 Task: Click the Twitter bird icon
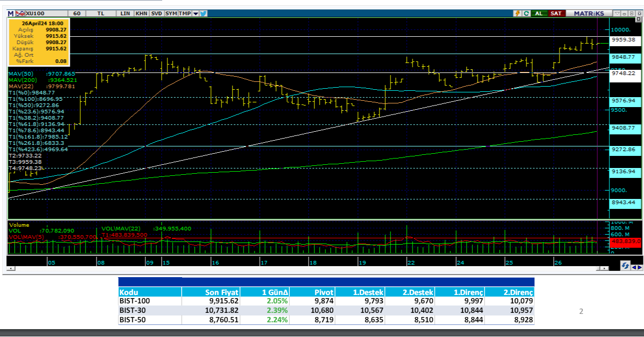point(203,13)
